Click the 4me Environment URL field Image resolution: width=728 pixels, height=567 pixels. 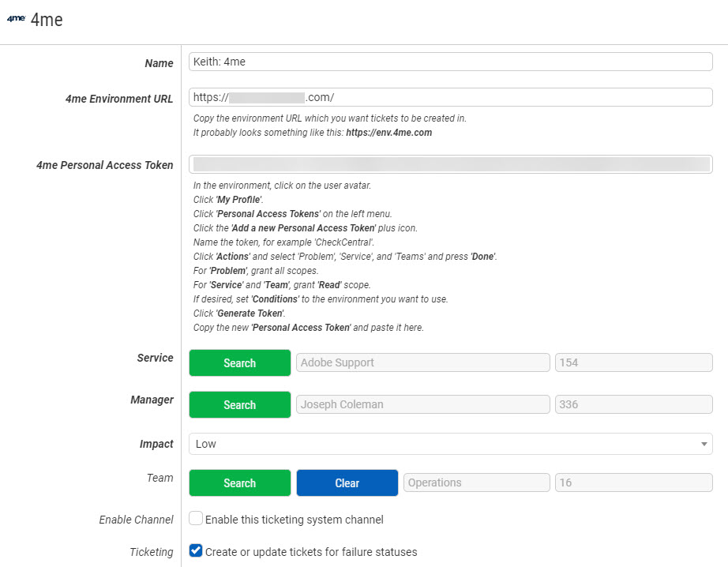(x=450, y=97)
